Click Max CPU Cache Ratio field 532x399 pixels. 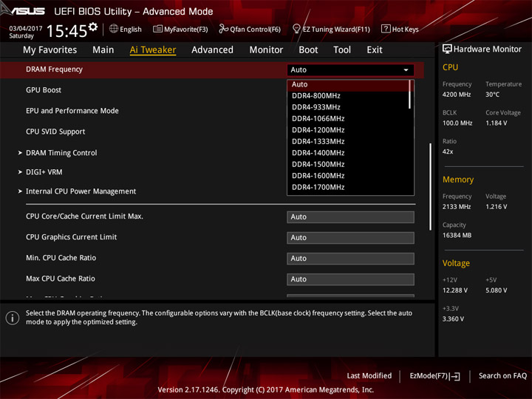pos(350,279)
